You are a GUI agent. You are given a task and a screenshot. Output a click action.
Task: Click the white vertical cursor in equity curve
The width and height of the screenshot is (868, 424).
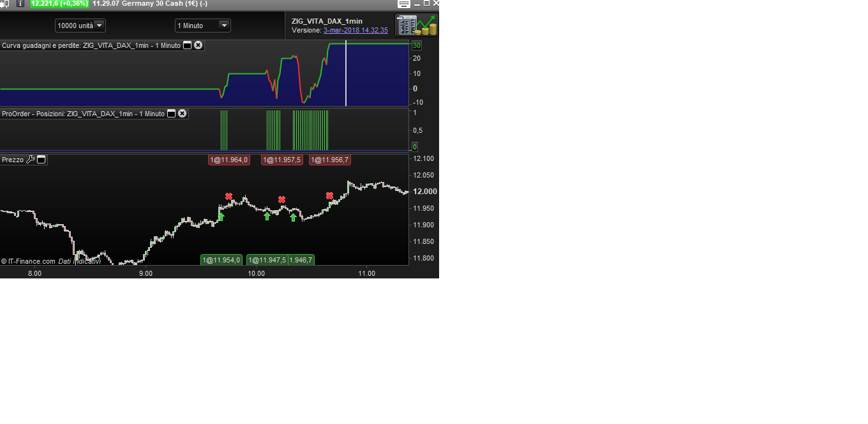tap(346, 73)
